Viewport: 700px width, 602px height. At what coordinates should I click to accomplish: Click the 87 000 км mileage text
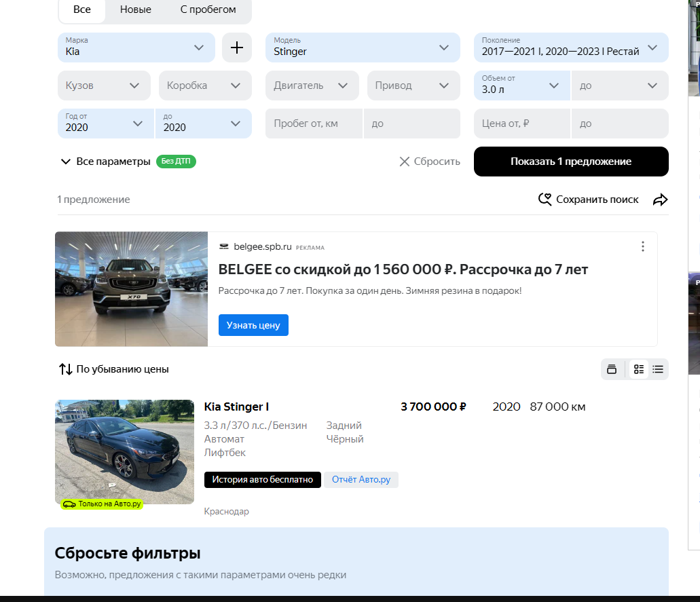click(x=557, y=407)
